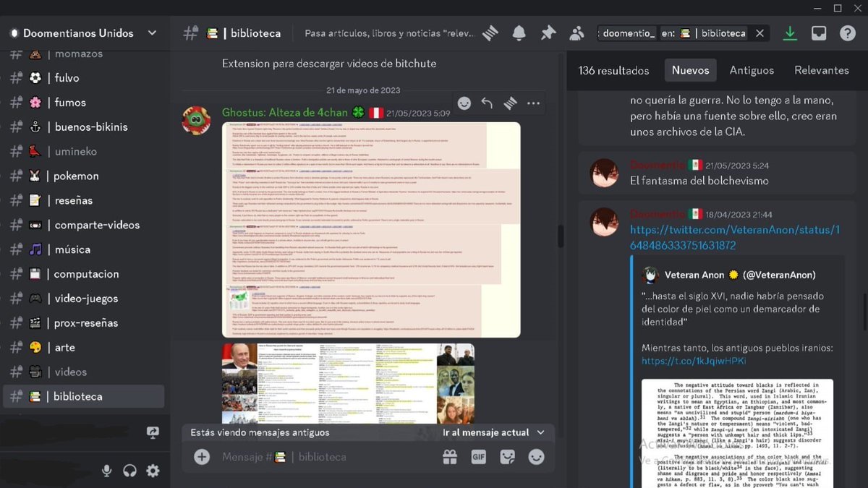Screen dimensions: 868x488
Task: Open the pokemon channel
Action: [84, 176]
